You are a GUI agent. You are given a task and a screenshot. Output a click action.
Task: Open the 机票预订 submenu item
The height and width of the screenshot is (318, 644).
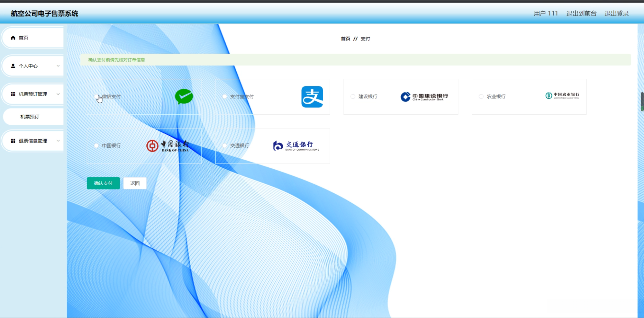pos(33,117)
